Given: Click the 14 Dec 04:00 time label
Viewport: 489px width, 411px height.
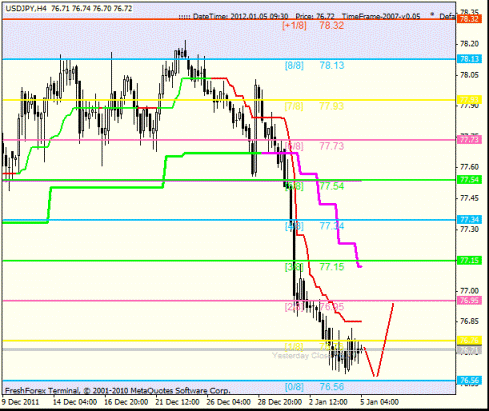Looking at the screenshot, I should pyautogui.click(x=75, y=402).
